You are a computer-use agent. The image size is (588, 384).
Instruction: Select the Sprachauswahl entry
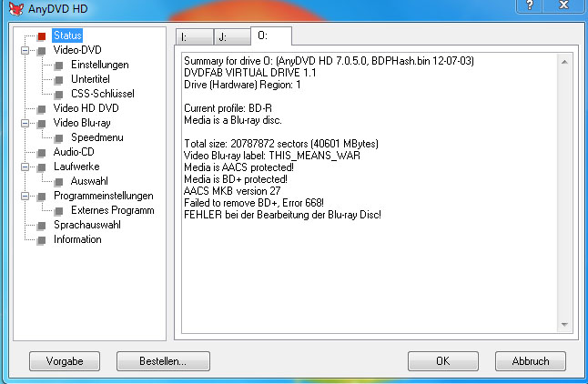click(x=87, y=225)
